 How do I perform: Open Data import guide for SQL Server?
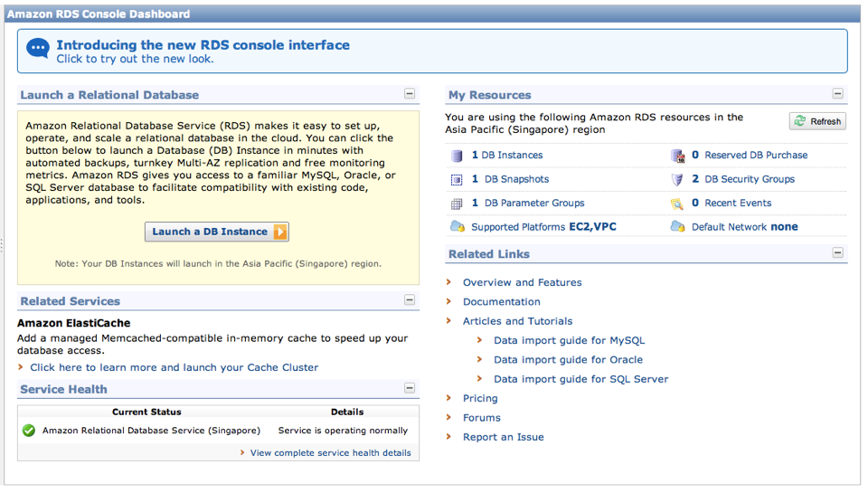click(580, 379)
